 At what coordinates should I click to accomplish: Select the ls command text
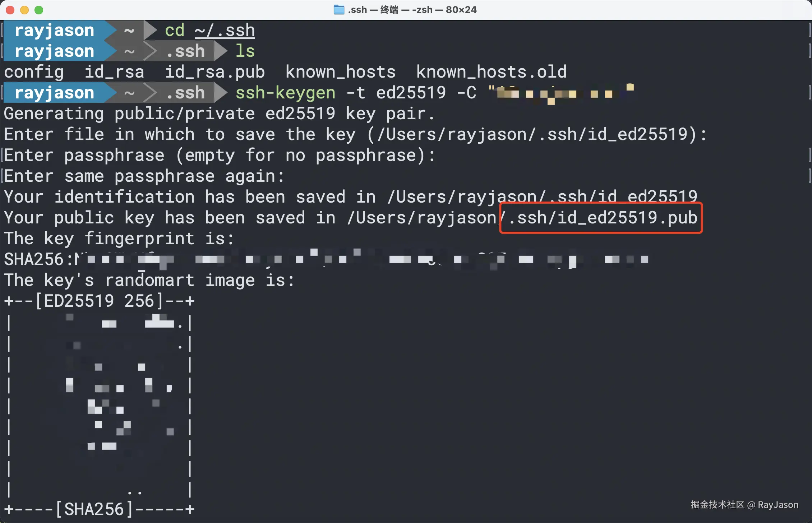245,51
